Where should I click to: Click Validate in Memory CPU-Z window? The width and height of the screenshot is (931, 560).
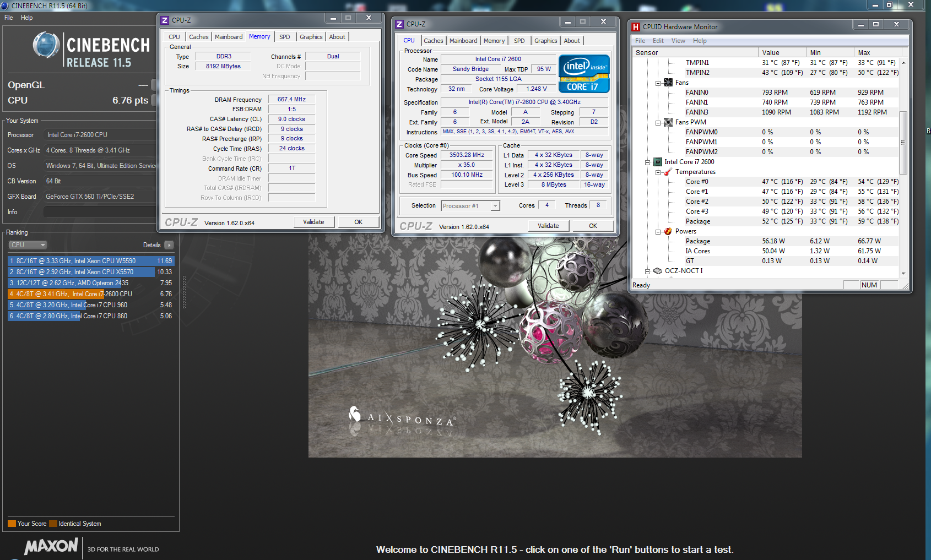coord(313,222)
